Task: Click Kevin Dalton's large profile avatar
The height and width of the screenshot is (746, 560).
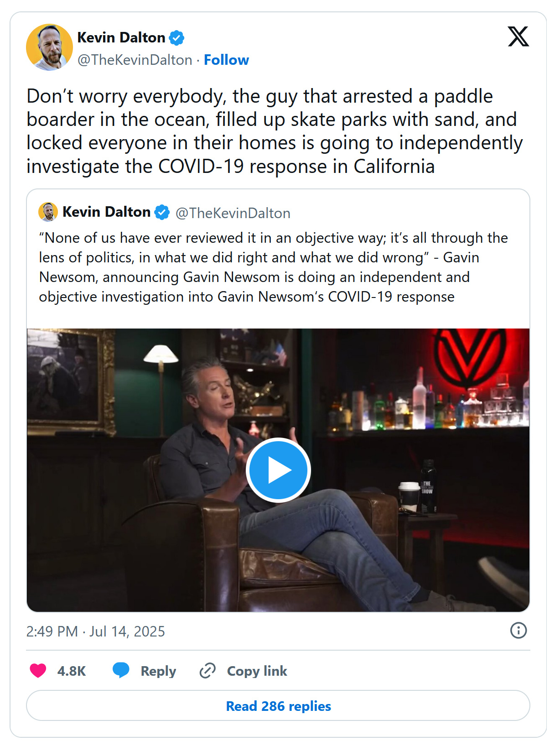Action: (x=49, y=47)
